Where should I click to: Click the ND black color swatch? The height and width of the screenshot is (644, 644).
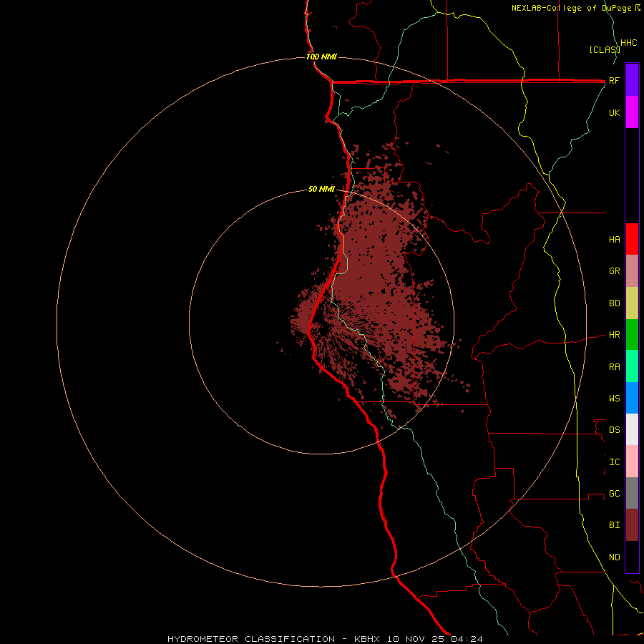click(x=632, y=557)
